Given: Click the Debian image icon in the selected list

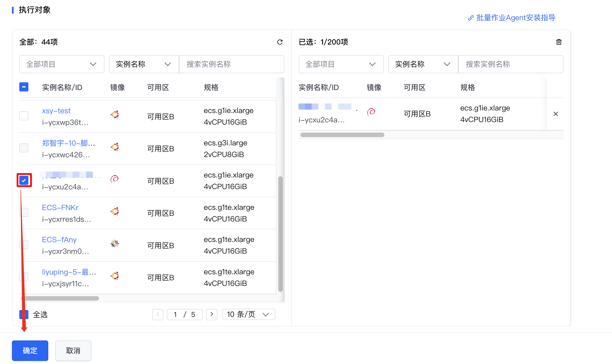Looking at the screenshot, I should click(371, 112).
